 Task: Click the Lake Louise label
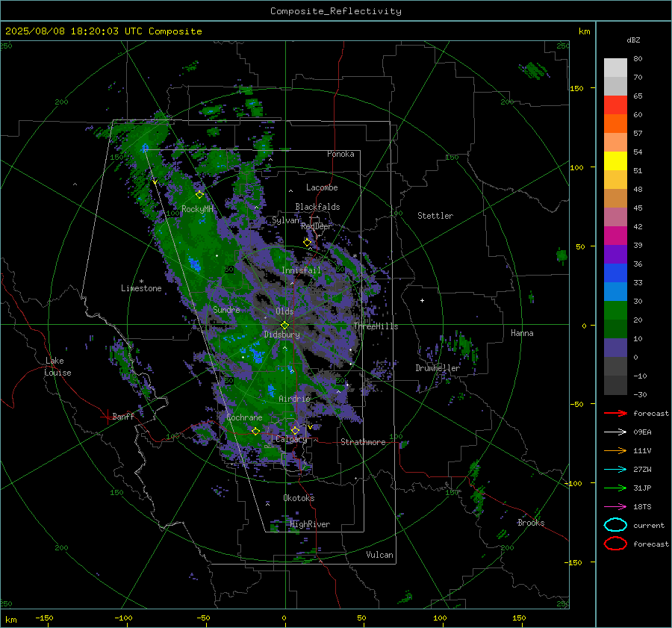point(57,367)
